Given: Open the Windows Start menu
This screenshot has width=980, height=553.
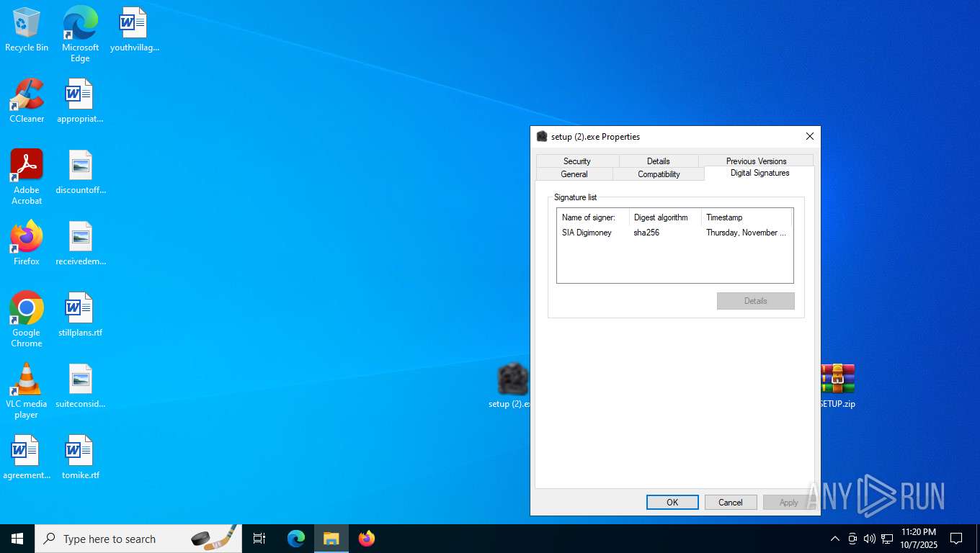Looking at the screenshot, I should pyautogui.click(x=17, y=539).
